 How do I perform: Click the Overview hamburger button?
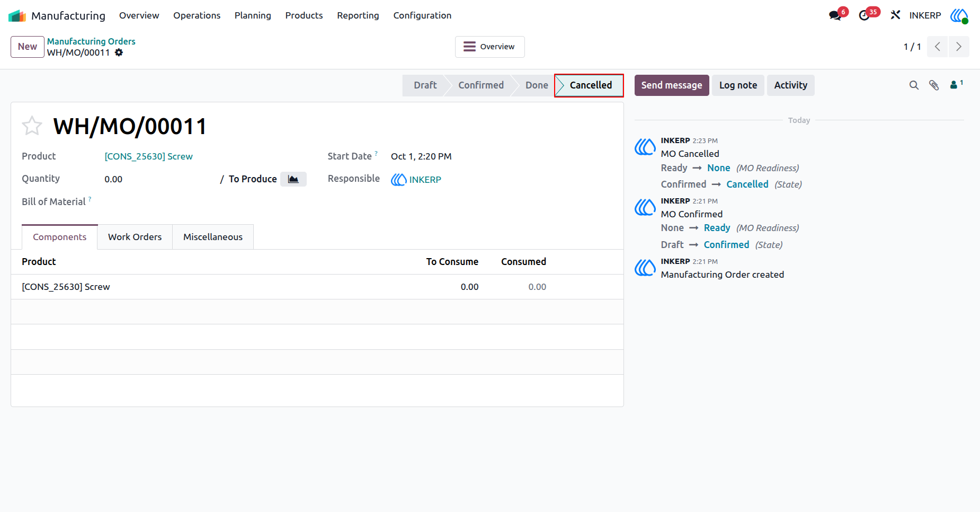(x=490, y=47)
